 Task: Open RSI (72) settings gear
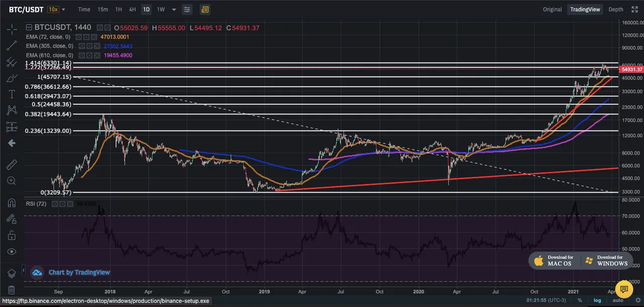coord(62,204)
